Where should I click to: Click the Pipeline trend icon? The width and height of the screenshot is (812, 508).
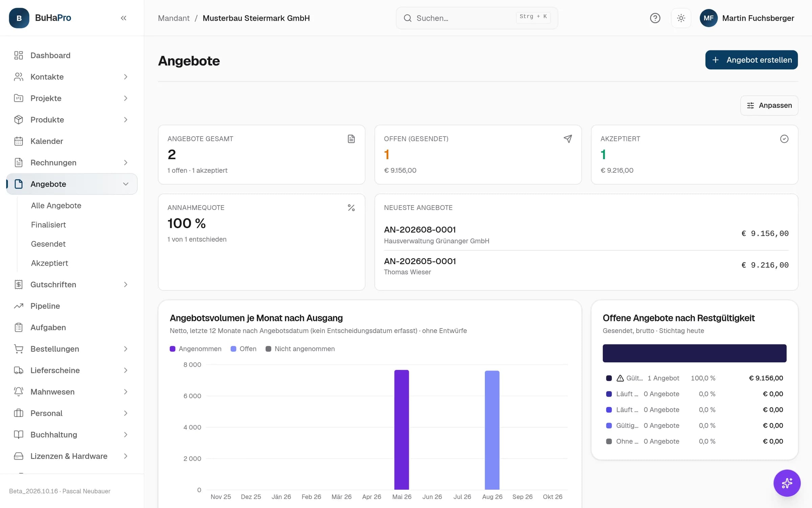tap(19, 306)
